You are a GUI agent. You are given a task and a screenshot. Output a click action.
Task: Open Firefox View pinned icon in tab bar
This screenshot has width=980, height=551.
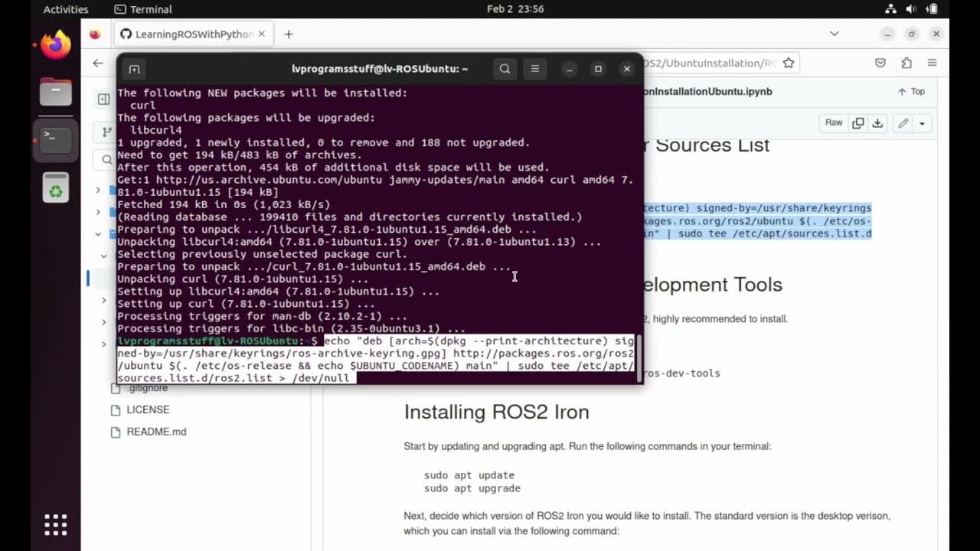click(x=95, y=34)
